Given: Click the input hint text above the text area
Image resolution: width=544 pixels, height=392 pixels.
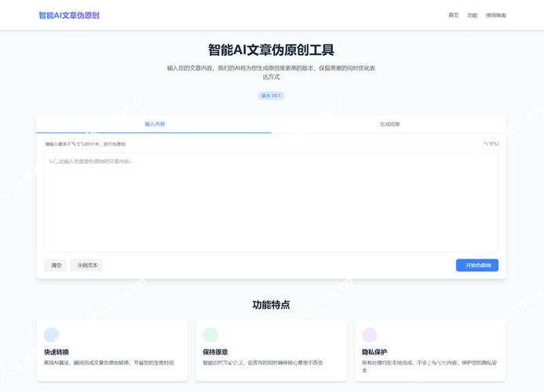Looking at the screenshot, I should tap(86, 143).
